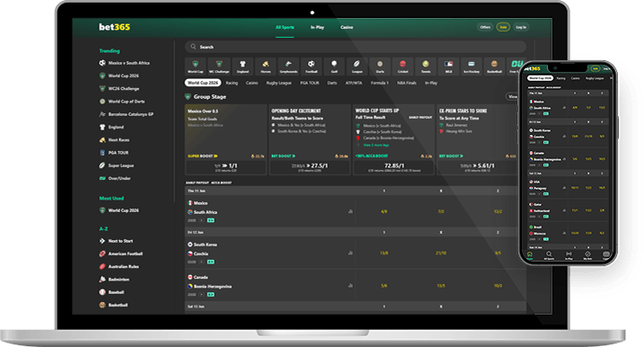The width and height of the screenshot is (644, 347).
Task: Open stats icon for Canada v Bosnia-Herzegovina
Action: 350,285
